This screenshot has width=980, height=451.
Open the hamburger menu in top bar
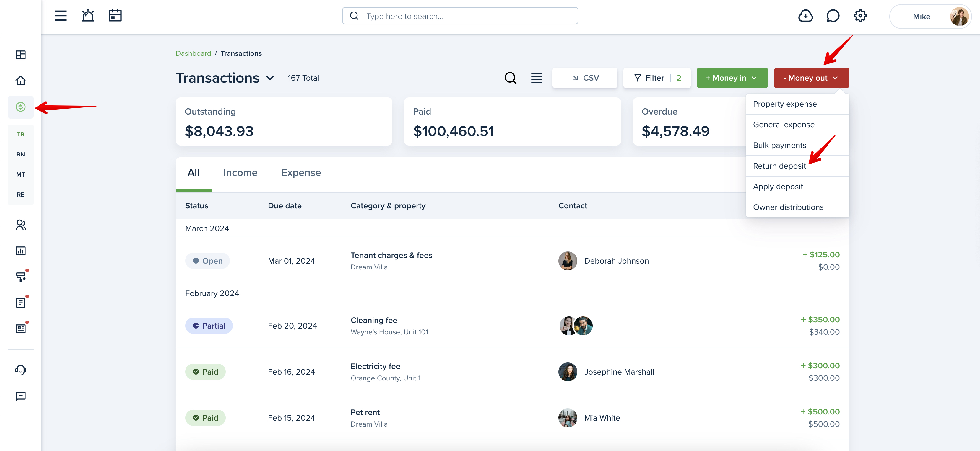[x=61, y=16]
